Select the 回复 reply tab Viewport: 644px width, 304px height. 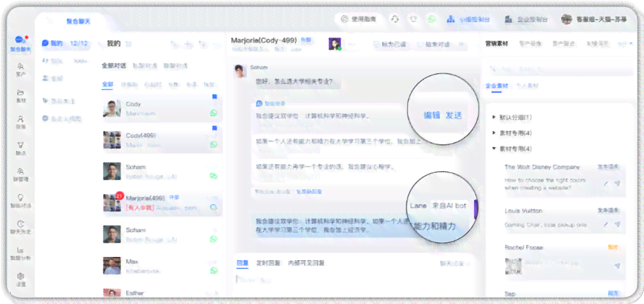(242, 263)
